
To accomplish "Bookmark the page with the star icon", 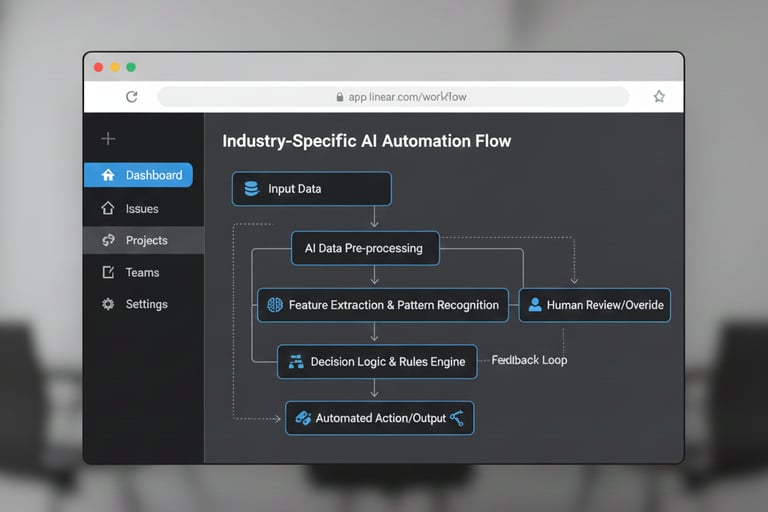I will coord(659,97).
